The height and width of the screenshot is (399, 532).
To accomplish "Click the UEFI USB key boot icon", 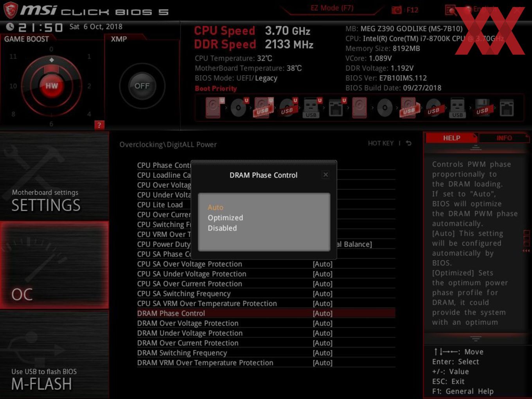I will [313, 108].
